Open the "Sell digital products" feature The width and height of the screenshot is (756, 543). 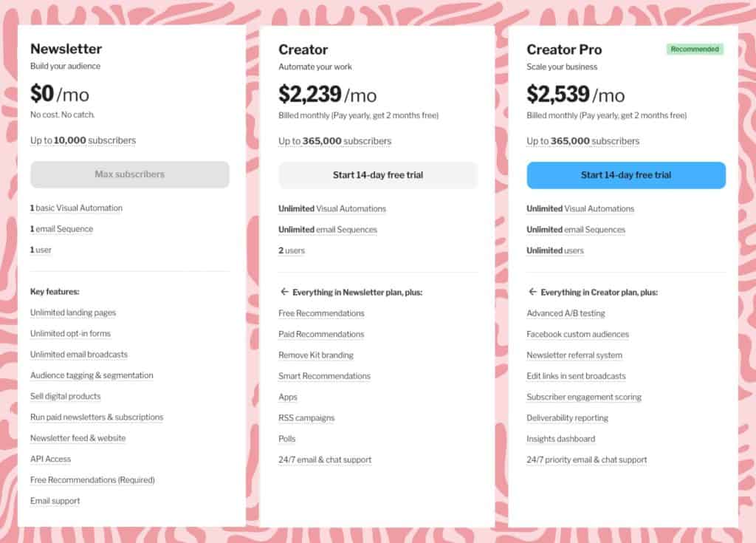coord(65,396)
